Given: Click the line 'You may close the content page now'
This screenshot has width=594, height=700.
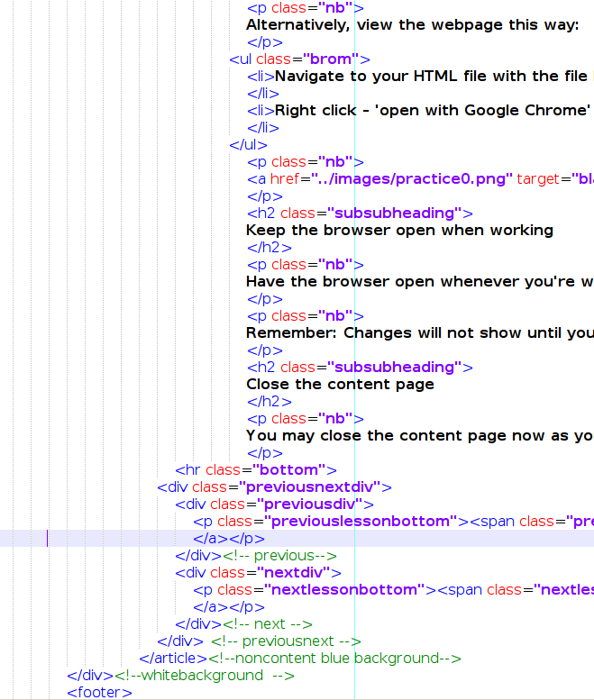Looking at the screenshot, I should tap(420, 436).
